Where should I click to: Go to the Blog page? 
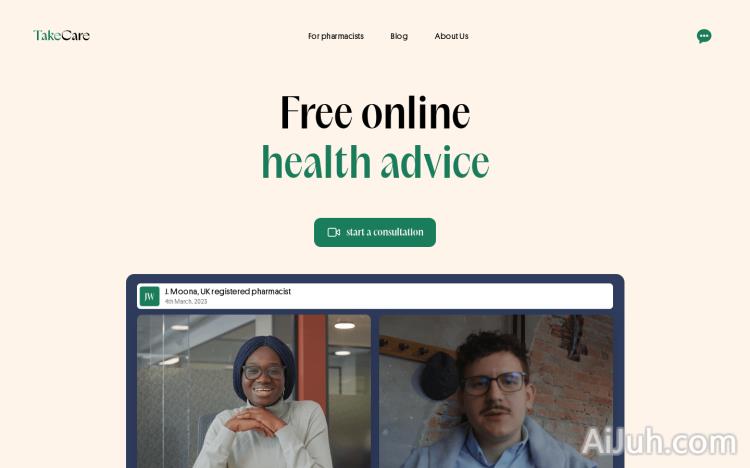399,36
